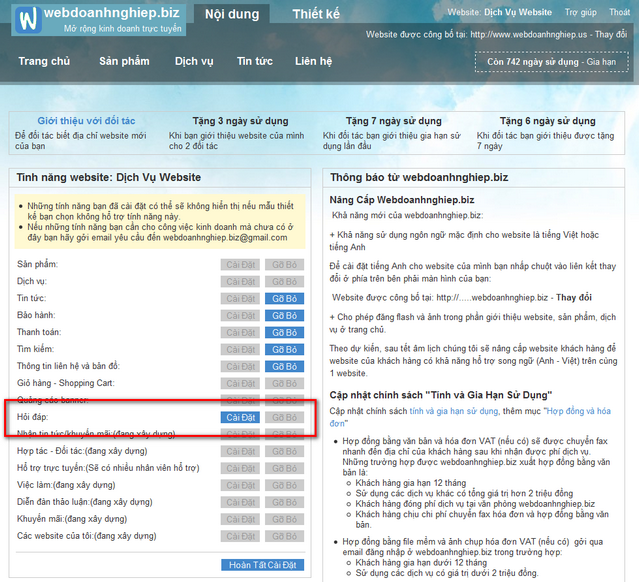
Task: Click Thông báo từ webdoanhnghiep.biz panel title
Action: (x=419, y=177)
